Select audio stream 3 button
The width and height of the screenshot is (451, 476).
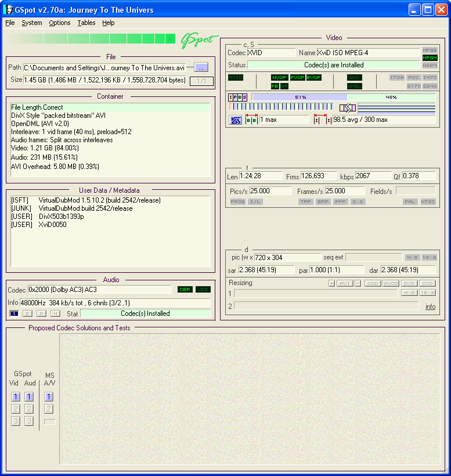(41, 313)
